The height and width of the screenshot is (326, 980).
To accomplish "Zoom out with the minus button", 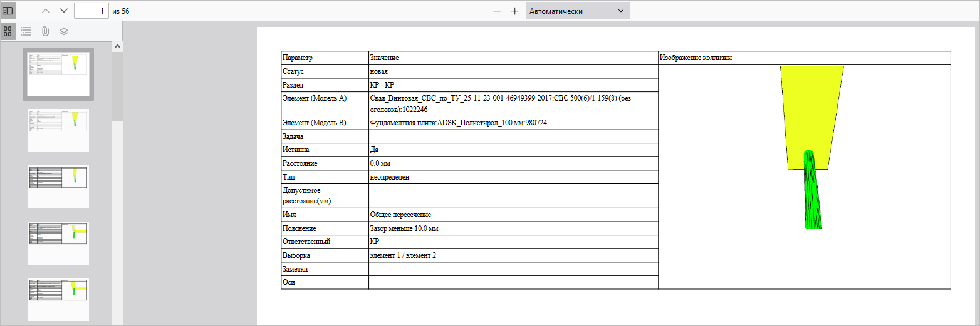I will click(x=497, y=11).
